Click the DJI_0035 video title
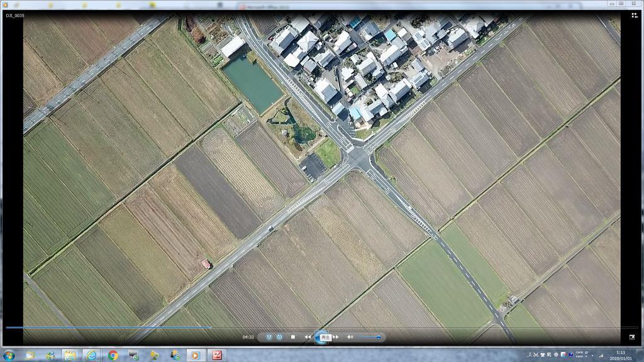 click(15, 16)
